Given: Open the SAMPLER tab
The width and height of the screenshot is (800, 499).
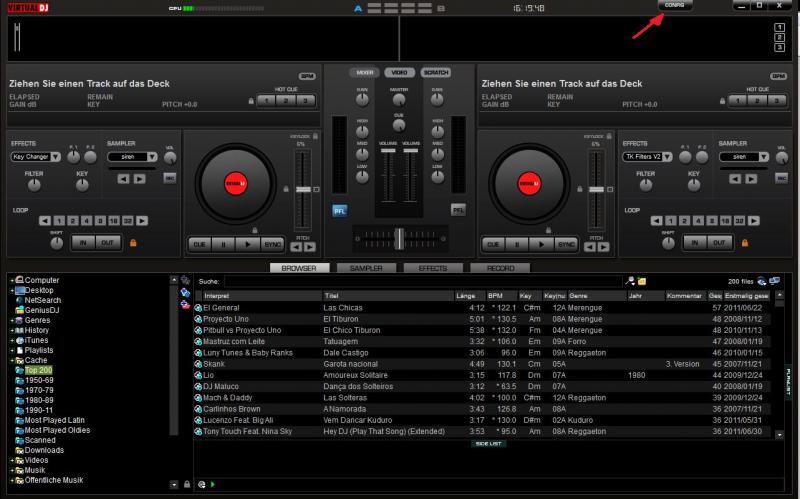Looking at the screenshot, I should (x=366, y=268).
